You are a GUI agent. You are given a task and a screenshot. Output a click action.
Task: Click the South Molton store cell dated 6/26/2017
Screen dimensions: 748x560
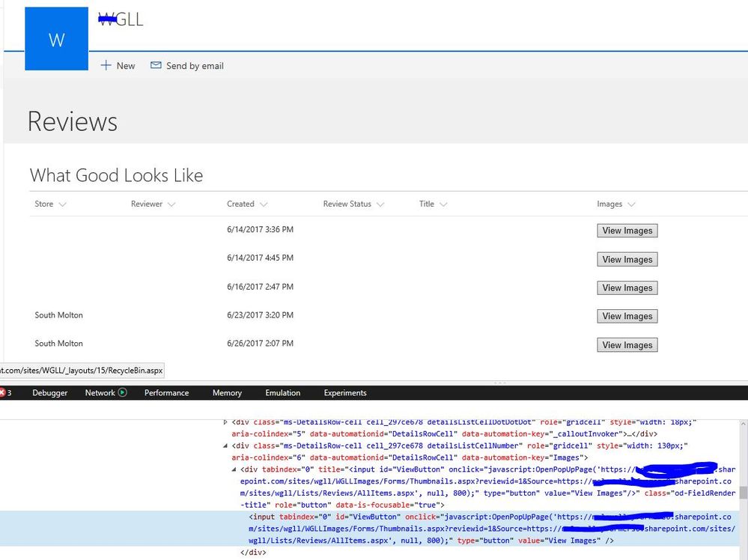[58, 344]
